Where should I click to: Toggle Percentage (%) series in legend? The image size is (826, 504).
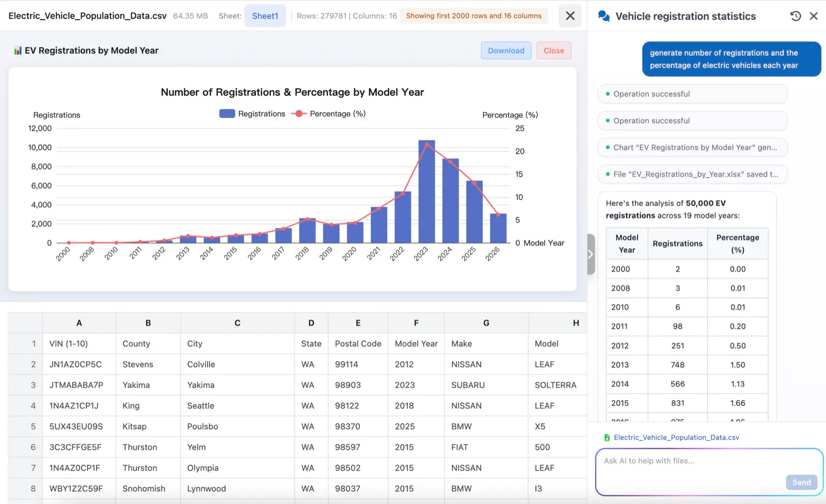(328, 113)
